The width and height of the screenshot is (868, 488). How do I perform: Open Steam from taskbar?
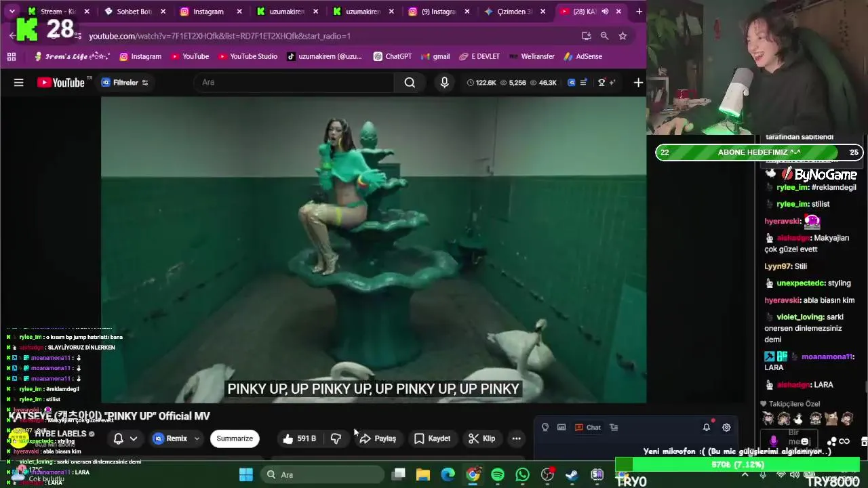[x=572, y=474]
